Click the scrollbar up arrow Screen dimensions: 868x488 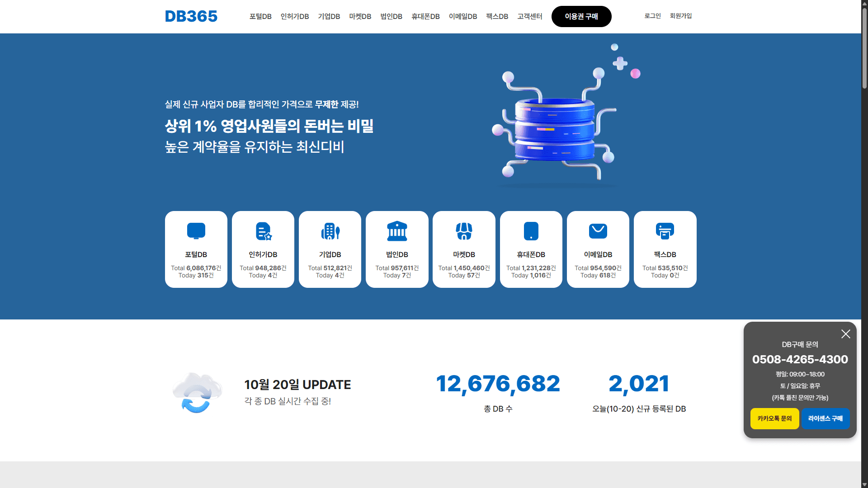pos(864,3)
